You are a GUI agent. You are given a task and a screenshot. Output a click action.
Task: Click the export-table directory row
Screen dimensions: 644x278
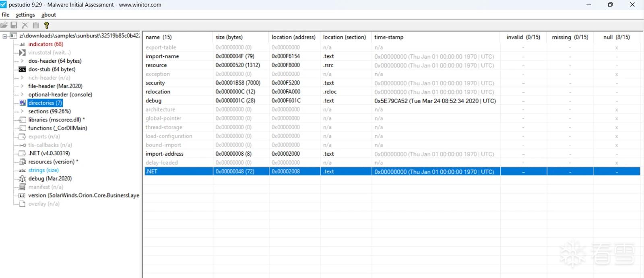click(392, 47)
